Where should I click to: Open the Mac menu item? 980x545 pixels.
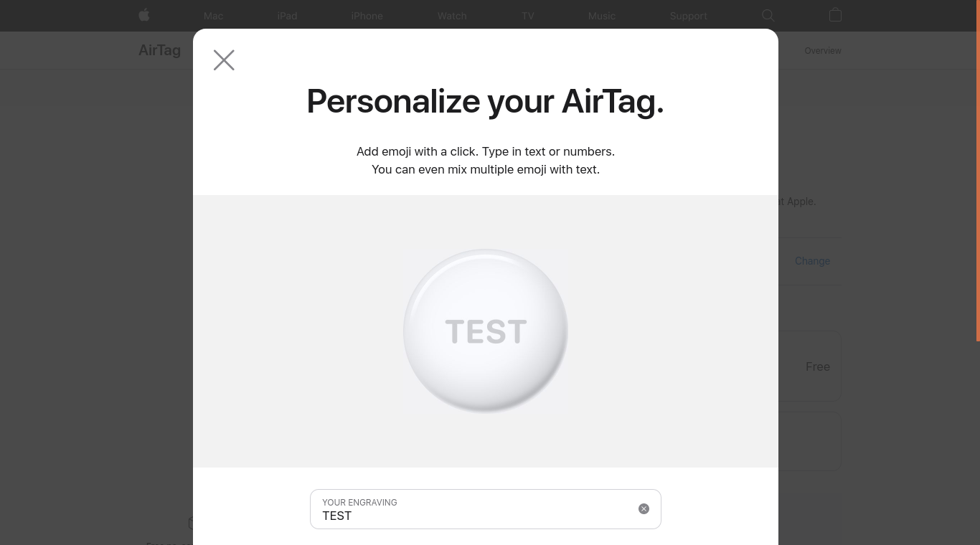pos(213,16)
